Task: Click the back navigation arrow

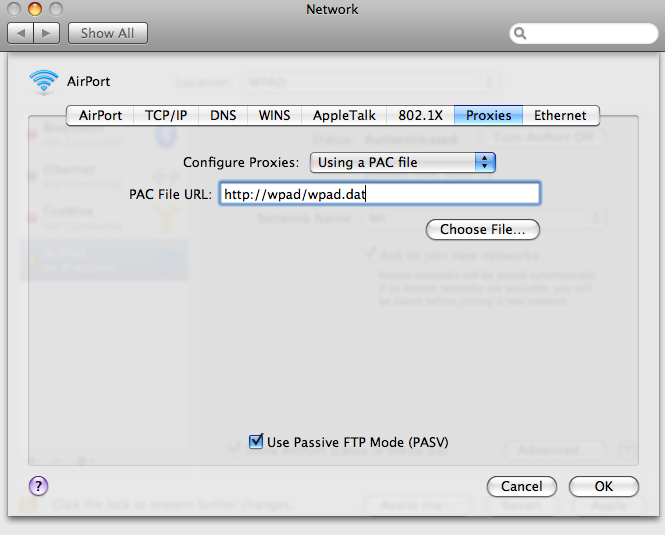Action: 20,33
